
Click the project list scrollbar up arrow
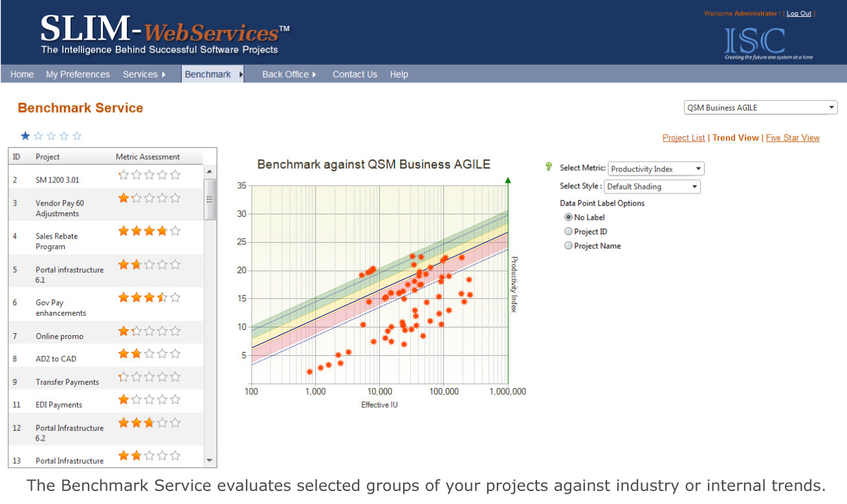click(x=210, y=172)
